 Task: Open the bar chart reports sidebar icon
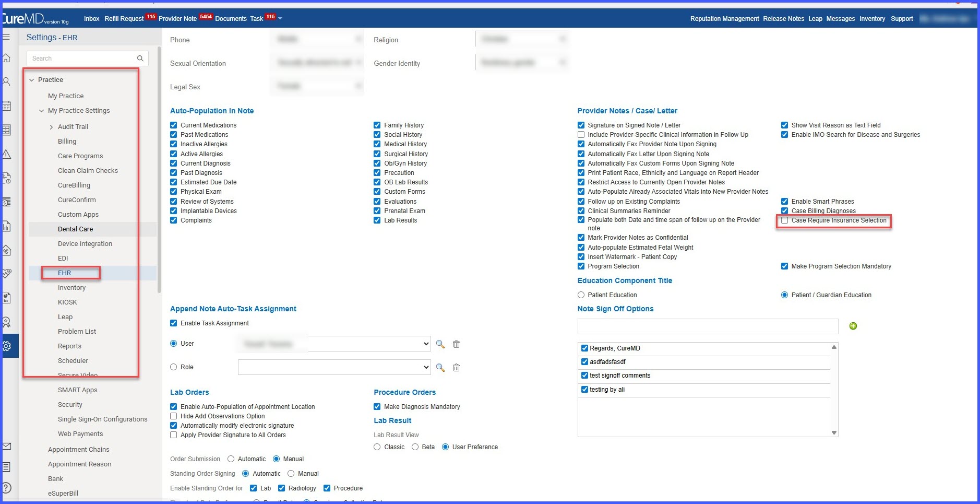[x=6, y=226]
